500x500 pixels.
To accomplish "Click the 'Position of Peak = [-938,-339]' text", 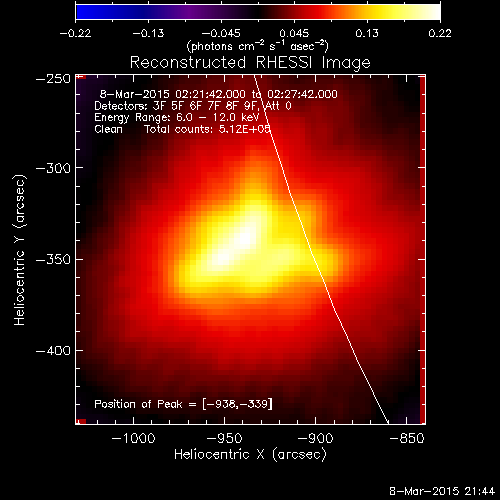I will coord(183,404).
